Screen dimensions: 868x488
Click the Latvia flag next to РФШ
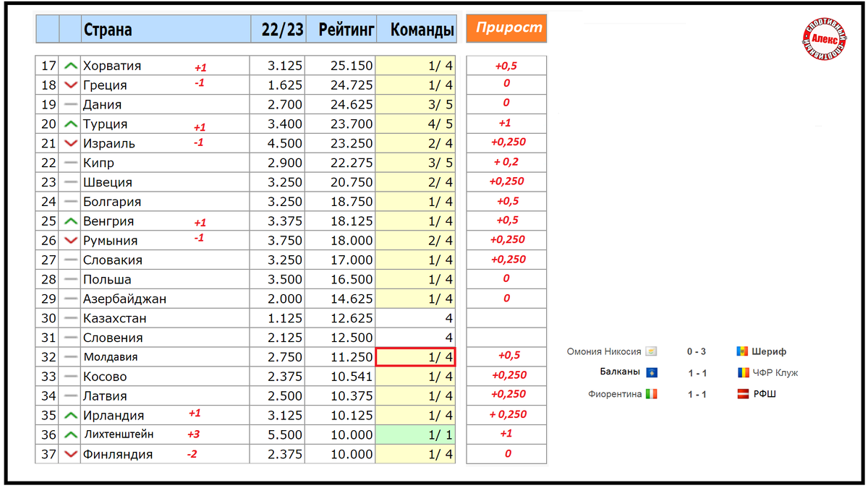coord(742,394)
